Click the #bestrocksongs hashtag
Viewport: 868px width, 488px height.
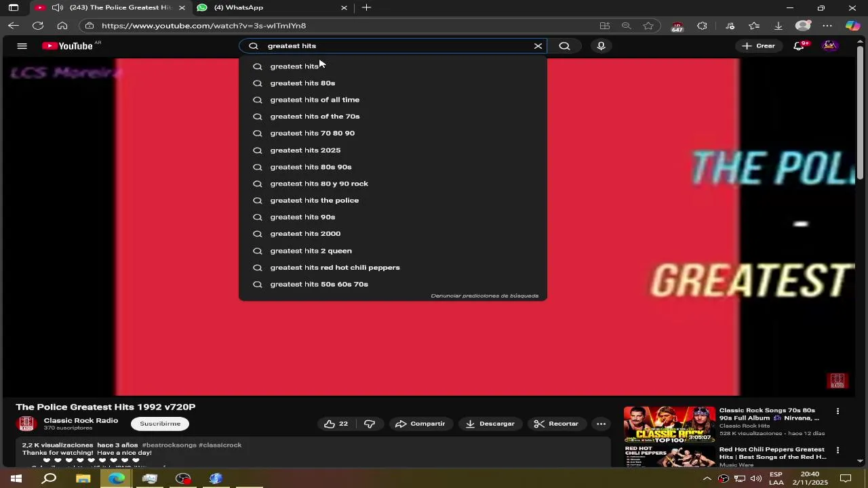(x=169, y=445)
